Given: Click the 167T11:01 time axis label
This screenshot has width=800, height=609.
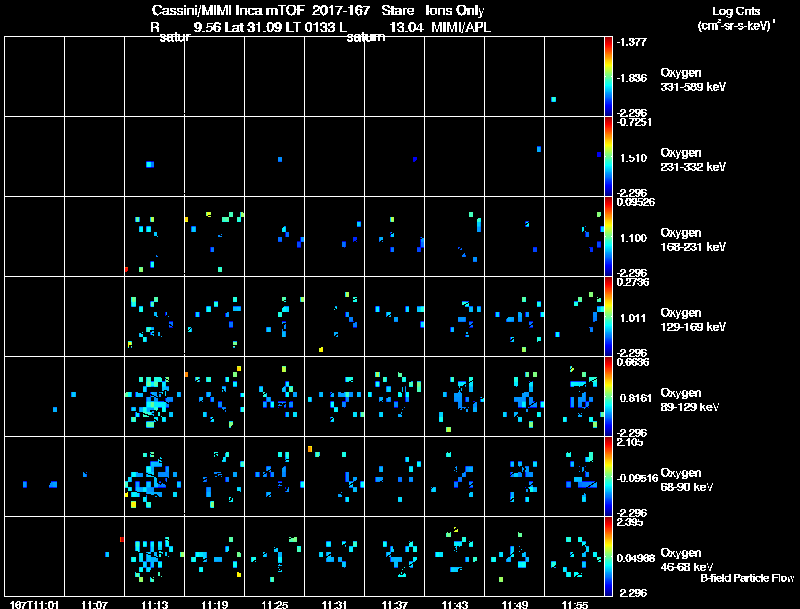Looking at the screenshot, I should [x=34, y=604].
